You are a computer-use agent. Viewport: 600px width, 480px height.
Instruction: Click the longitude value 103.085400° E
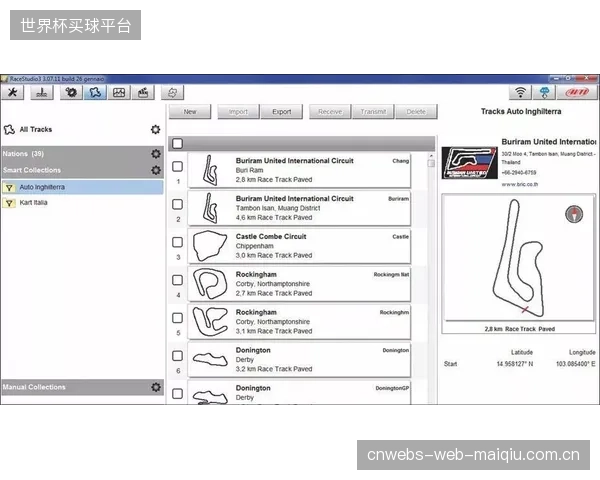click(576, 364)
